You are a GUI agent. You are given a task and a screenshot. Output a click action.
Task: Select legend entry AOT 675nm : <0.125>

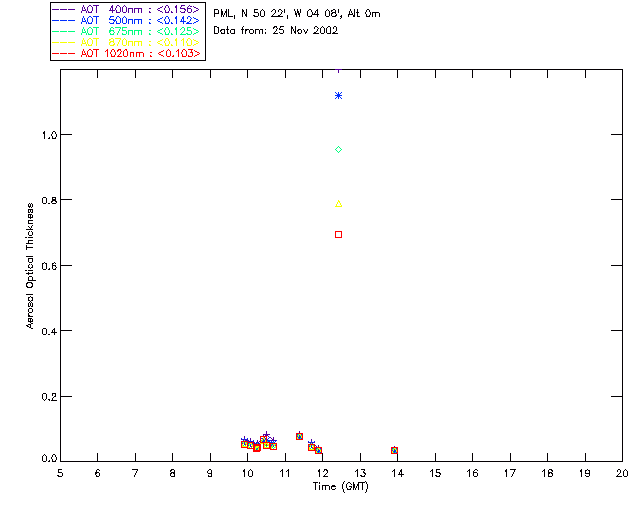(x=126, y=31)
